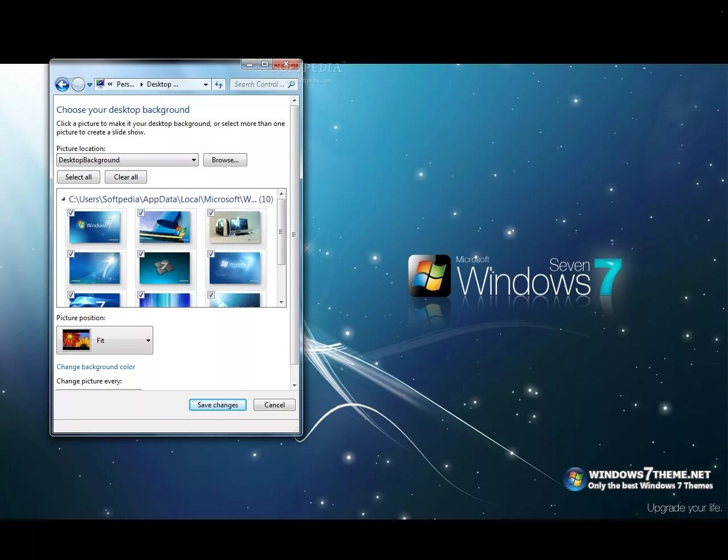The image size is (728, 560).
Task: Uncheck the vertical aurora lines wallpaper checkbox
Action: [x=141, y=295]
